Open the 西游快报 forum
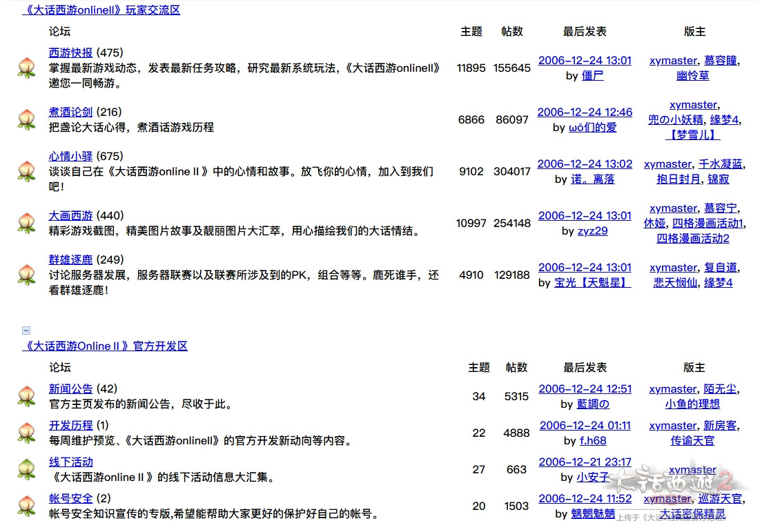The width and height of the screenshot is (762, 532). [x=70, y=52]
